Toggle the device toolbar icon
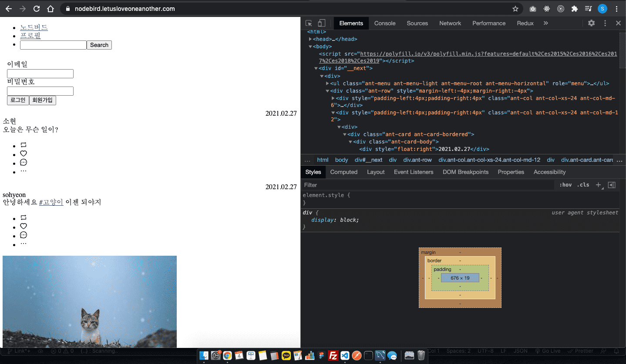 tap(322, 23)
